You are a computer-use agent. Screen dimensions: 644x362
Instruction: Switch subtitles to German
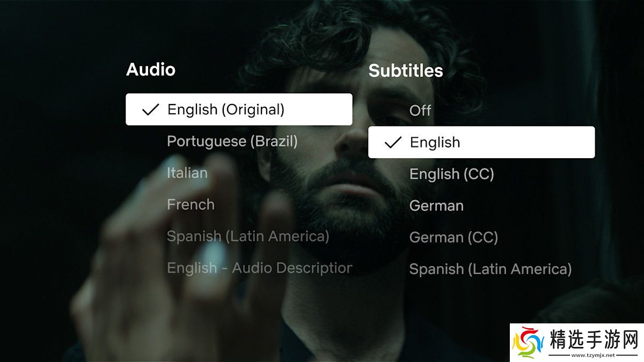click(436, 205)
